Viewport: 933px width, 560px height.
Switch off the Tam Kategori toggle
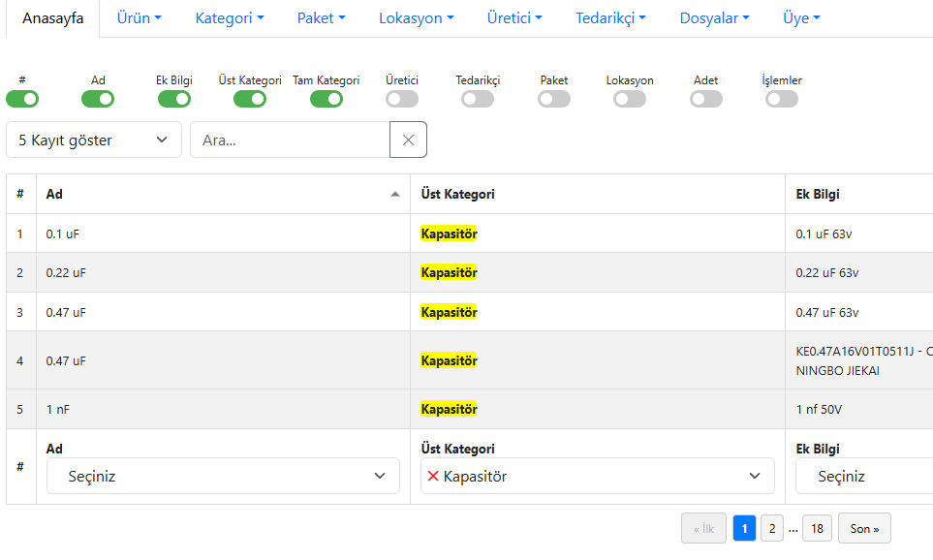[327, 99]
